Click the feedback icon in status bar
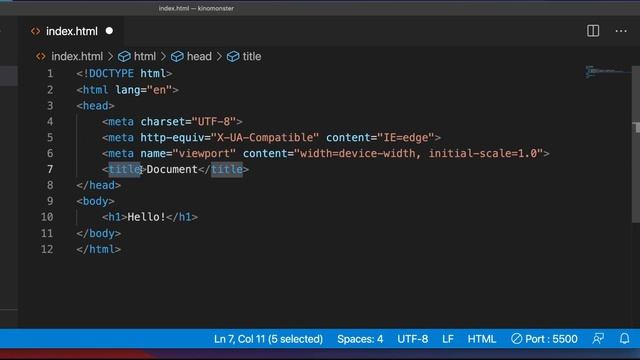The width and height of the screenshot is (640, 360). click(598, 339)
